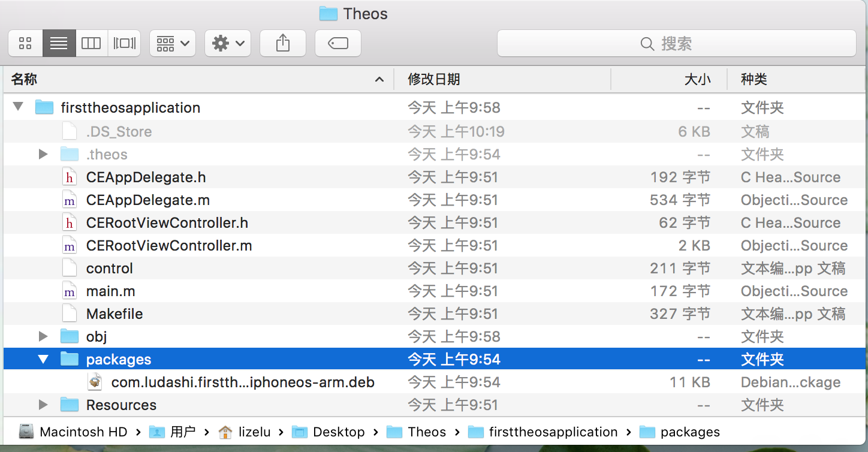Screen dimensions: 868x452
Task: Click the 534 字节 size value
Action: (x=680, y=200)
